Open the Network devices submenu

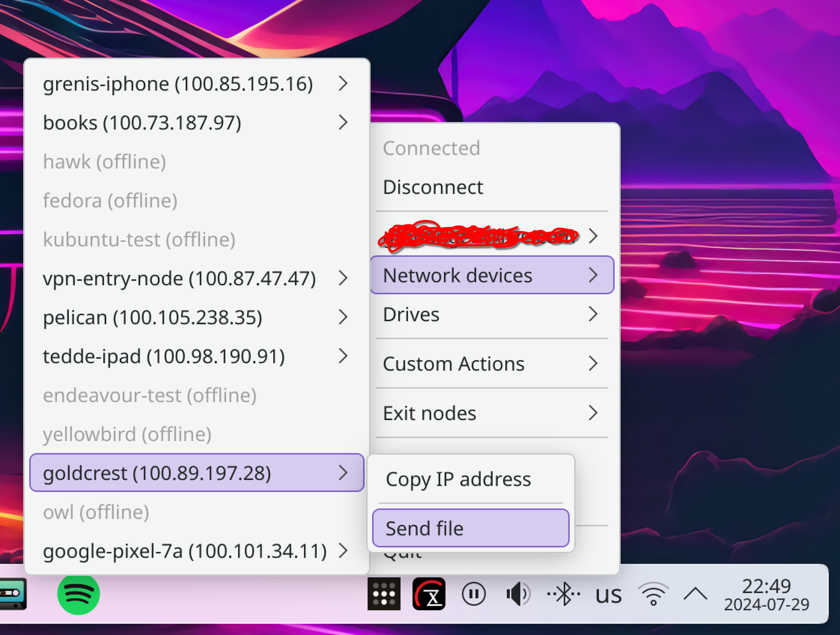pos(491,275)
